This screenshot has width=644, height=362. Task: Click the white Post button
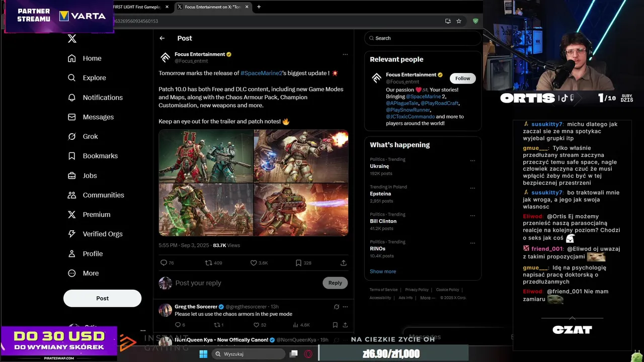(x=102, y=298)
